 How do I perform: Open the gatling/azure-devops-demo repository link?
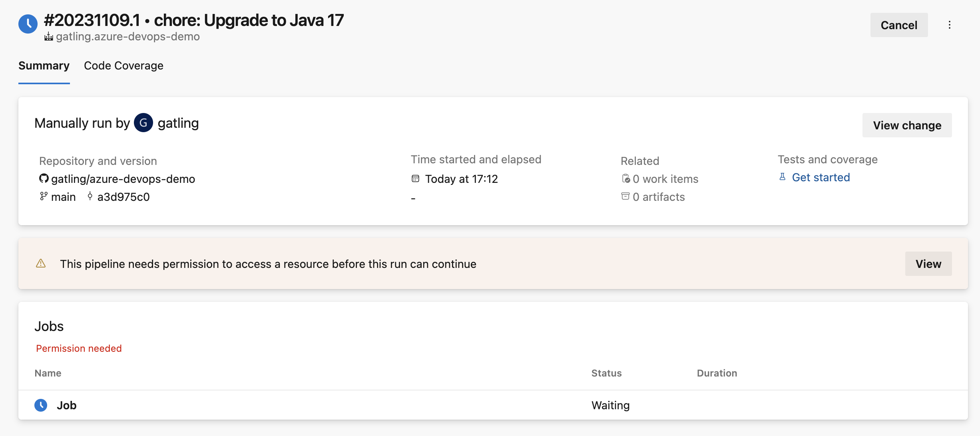[x=123, y=179]
